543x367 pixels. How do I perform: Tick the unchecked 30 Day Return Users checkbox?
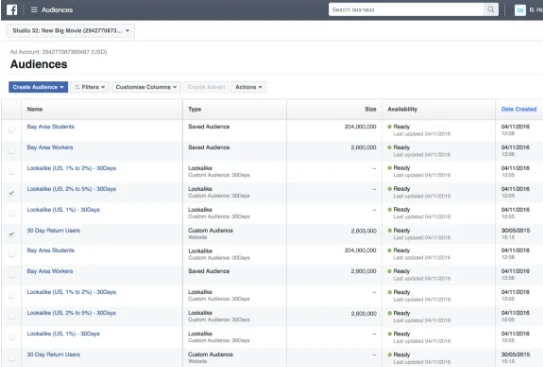[x=11, y=358]
